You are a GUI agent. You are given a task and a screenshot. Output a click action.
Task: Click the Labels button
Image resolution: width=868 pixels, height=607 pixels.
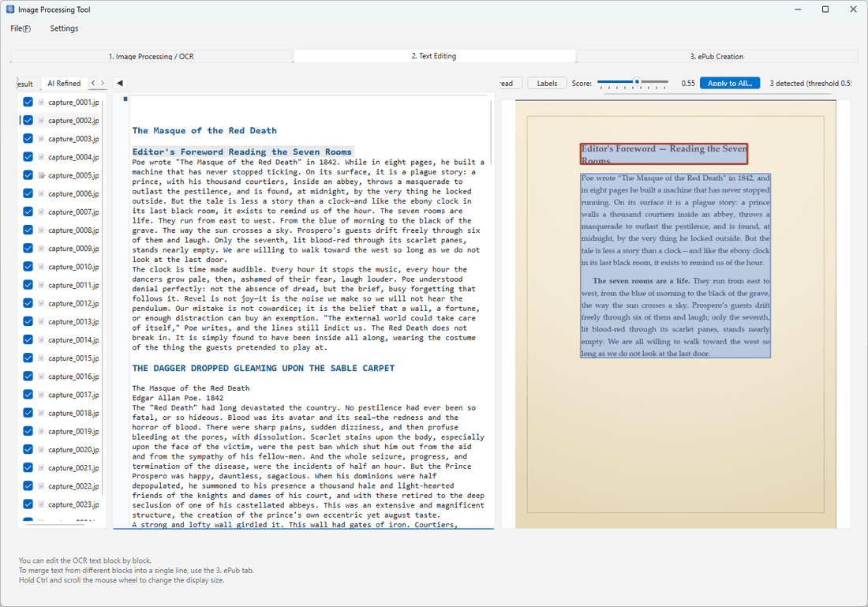(x=547, y=83)
